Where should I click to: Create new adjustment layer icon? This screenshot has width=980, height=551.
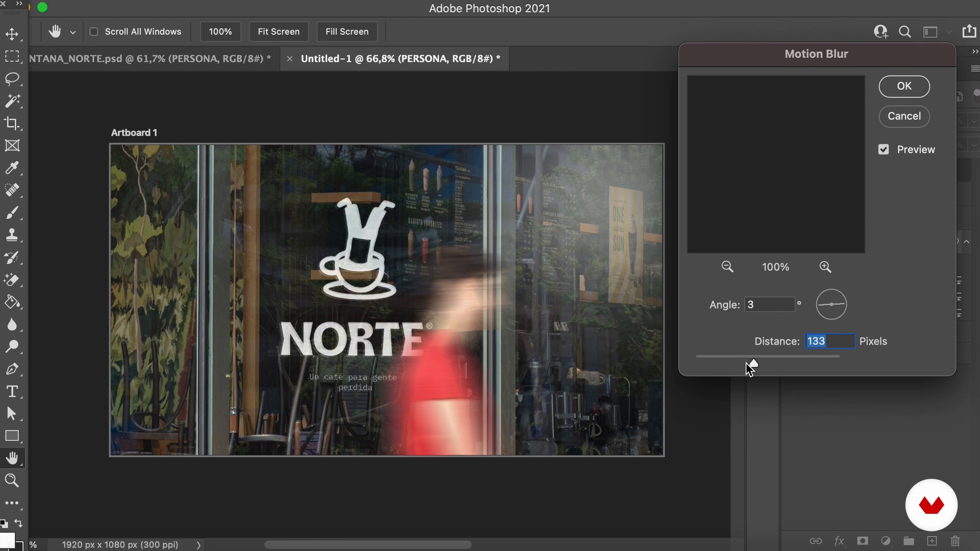pos(886,541)
